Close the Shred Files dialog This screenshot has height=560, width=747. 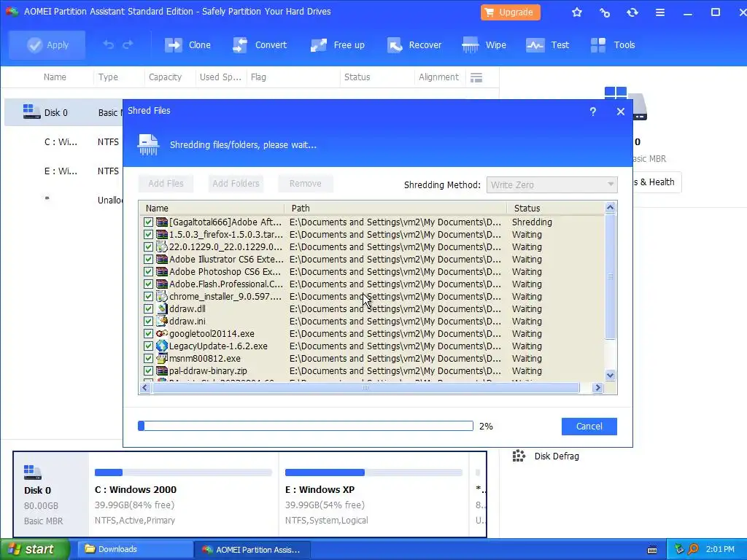tap(620, 112)
